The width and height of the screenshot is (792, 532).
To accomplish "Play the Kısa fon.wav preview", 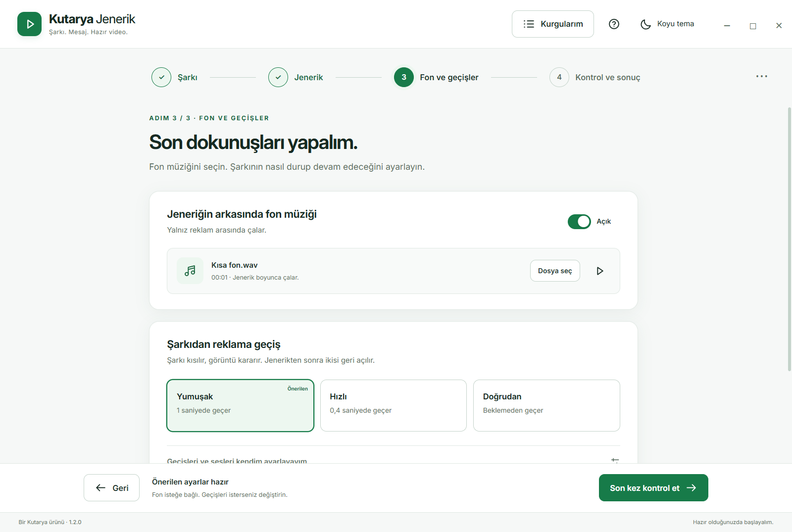I will point(600,271).
